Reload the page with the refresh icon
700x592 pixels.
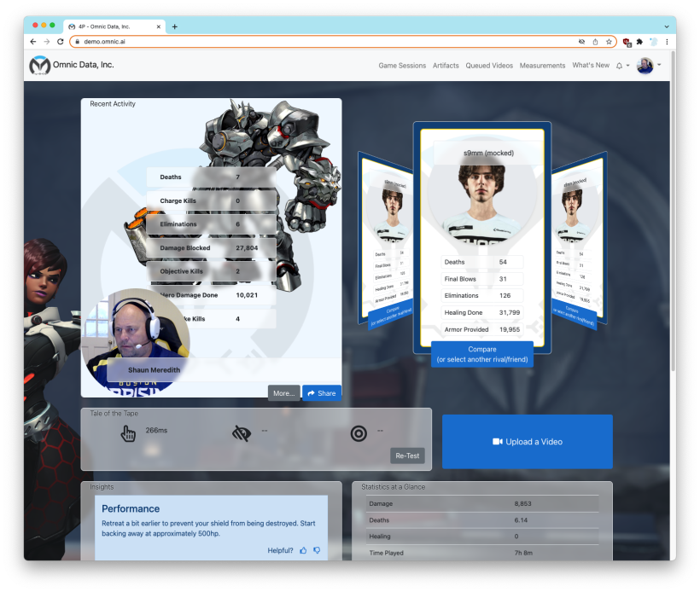tap(61, 42)
